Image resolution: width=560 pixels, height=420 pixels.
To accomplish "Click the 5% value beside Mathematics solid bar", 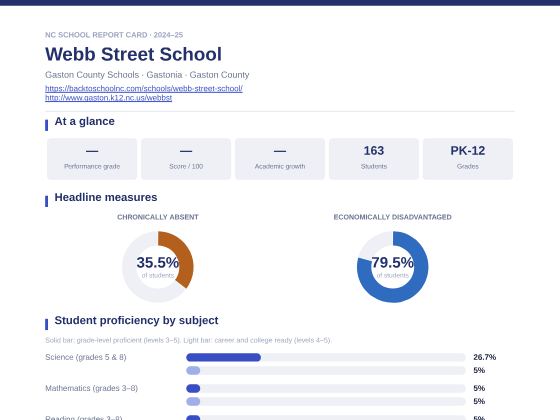I will coord(479,388).
